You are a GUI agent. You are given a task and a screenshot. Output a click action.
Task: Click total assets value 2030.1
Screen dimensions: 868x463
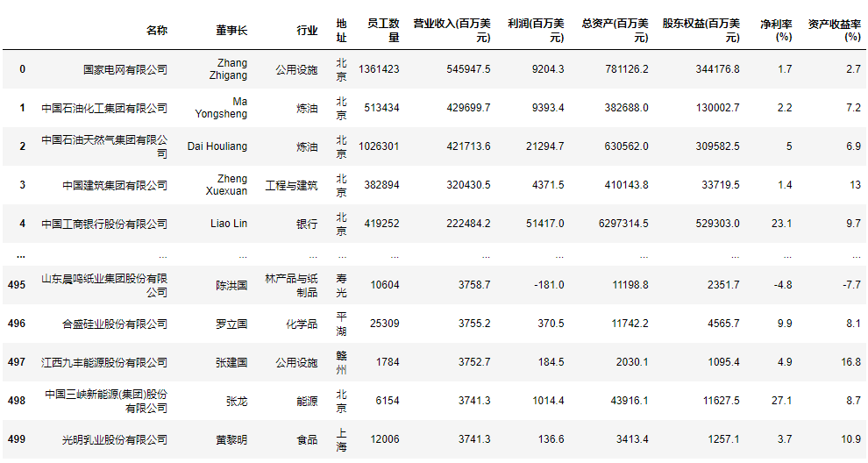tap(631, 362)
